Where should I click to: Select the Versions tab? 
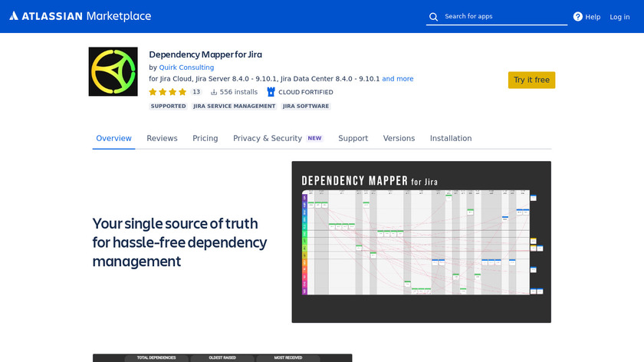[x=399, y=138]
